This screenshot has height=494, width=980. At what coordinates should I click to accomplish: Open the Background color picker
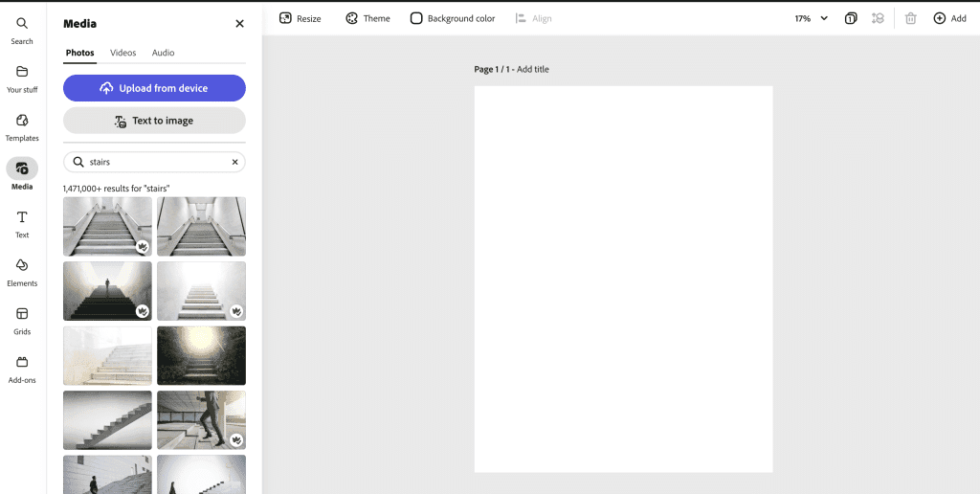pos(453,19)
